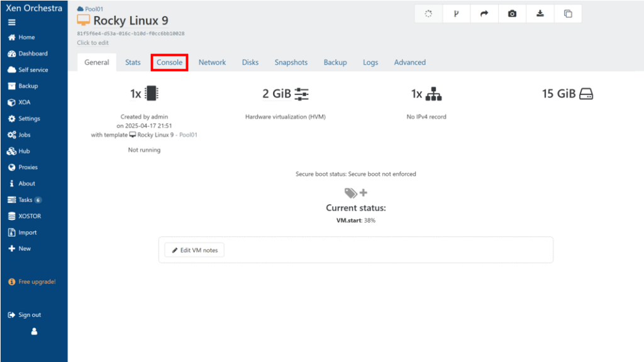Click the 15 GiB disk icon

coord(586,94)
